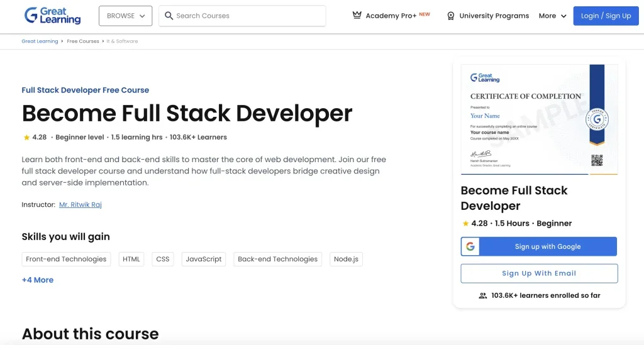Click Sign Up With Email button
The image size is (644, 345).
(539, 273)
